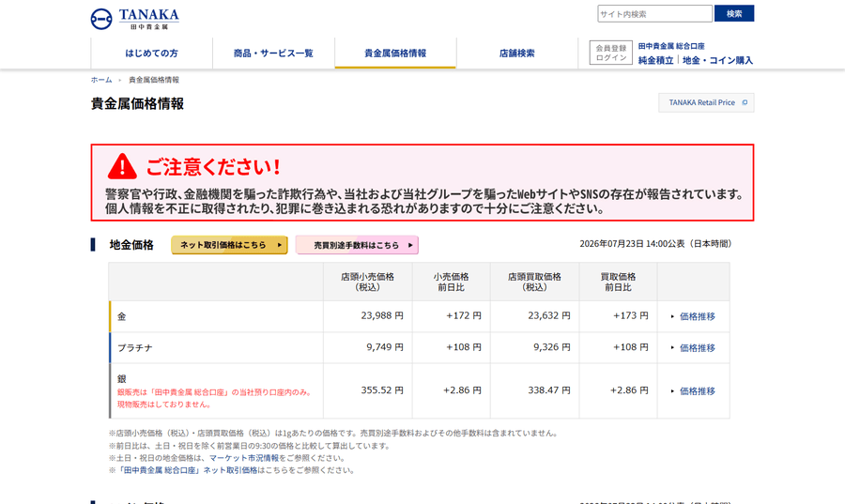Viewport: 845px width, 504px height.
Task: Click the 店頭買取価格(税込) column header
Action: 534,282
